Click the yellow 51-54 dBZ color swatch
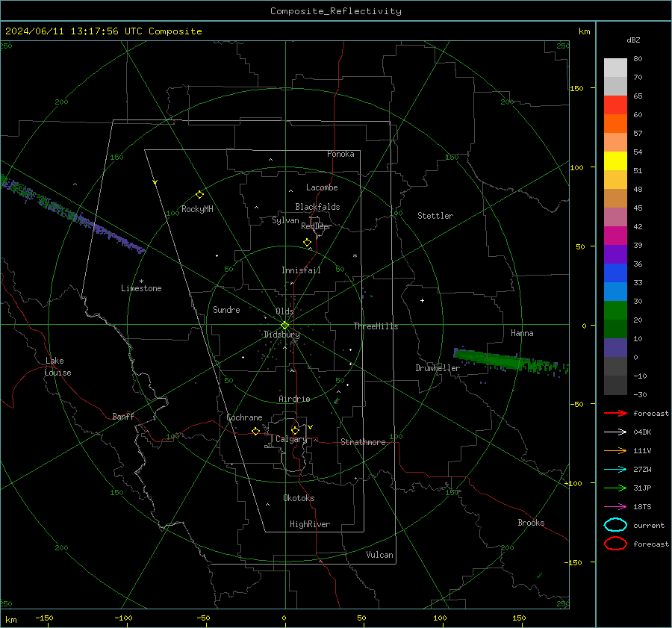 (x=615, y=161)
